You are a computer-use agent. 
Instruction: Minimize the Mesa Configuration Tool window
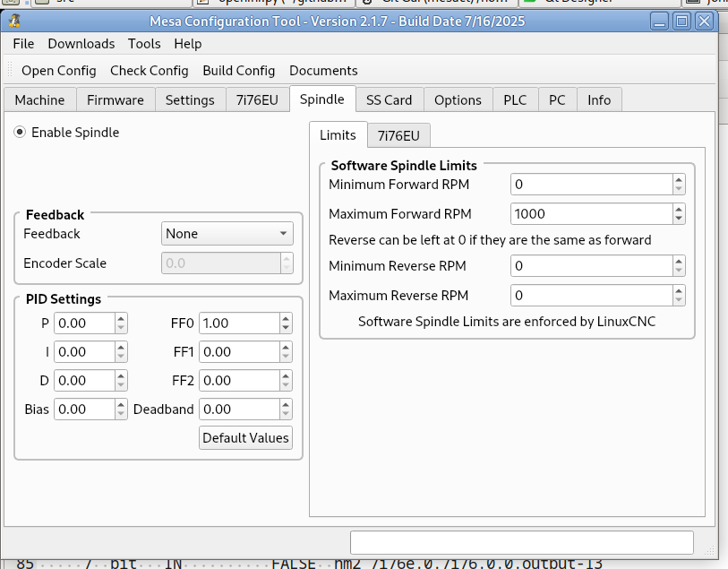(659, 22)
